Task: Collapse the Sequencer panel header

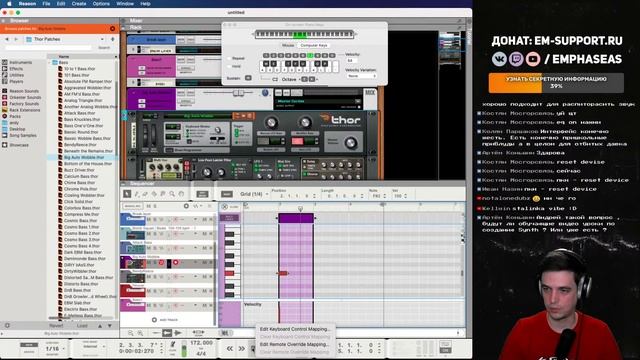Action: click(124, 184)
